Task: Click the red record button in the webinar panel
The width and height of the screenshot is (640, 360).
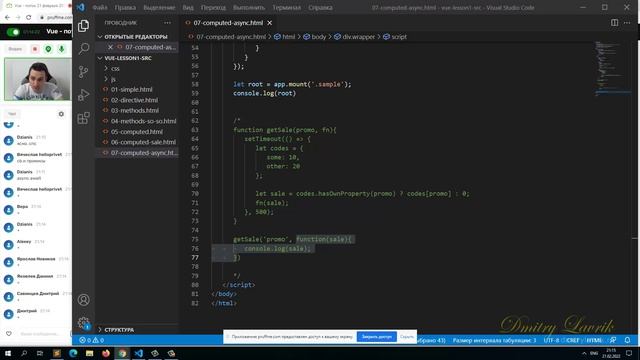Action: [x=35, y=49]
